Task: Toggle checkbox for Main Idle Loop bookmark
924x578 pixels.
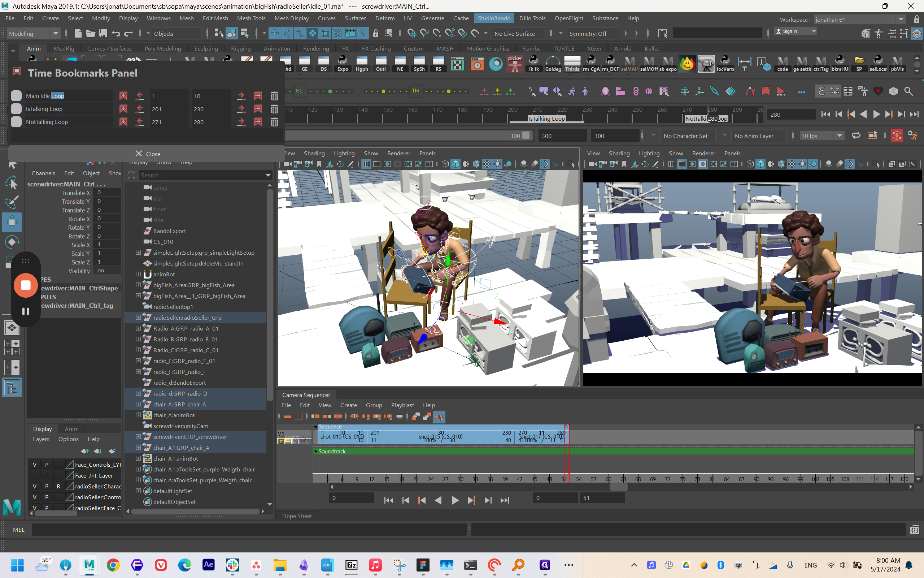Action: (16, 96)
